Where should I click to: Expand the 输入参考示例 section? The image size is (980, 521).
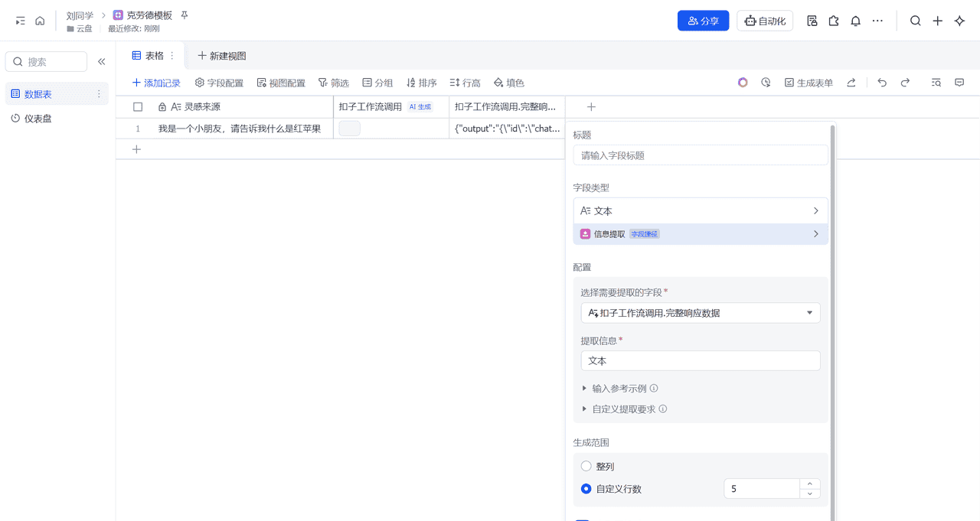tap(620, 388)
